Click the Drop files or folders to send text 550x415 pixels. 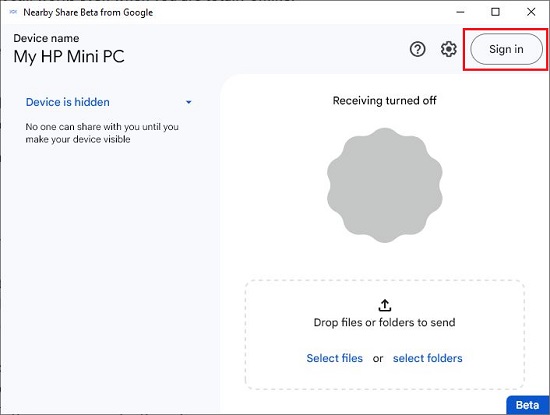tap(385, 322)
